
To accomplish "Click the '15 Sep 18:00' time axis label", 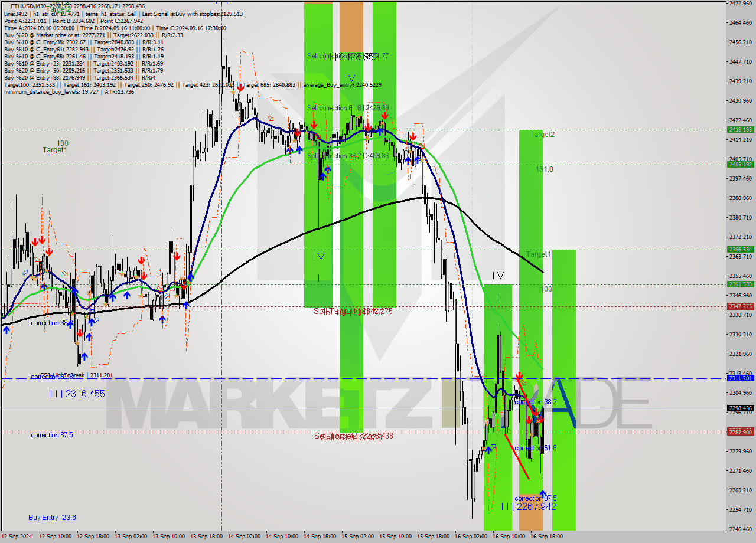I will (434, 537).
